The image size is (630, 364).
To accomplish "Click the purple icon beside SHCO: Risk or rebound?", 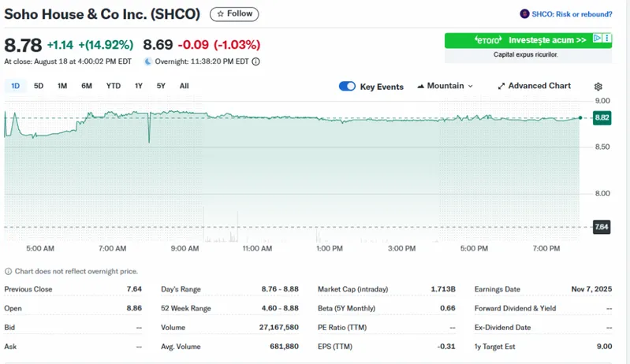I will pos(524,14).
